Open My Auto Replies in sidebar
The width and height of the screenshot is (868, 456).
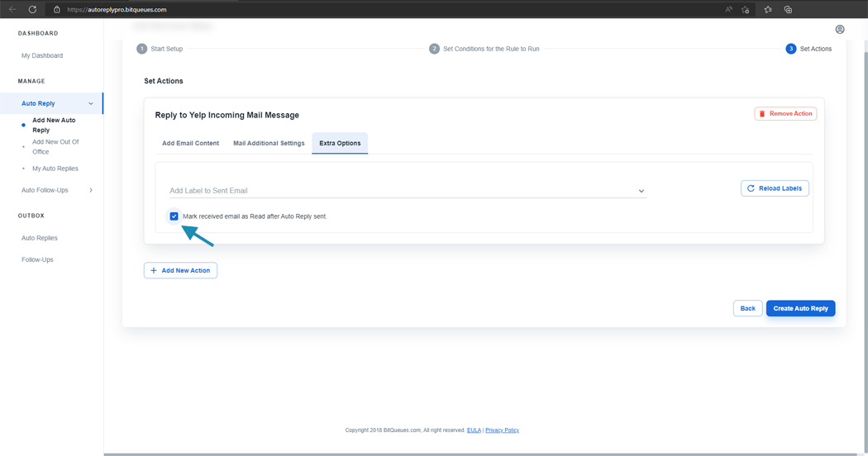(x=55, y=169)
